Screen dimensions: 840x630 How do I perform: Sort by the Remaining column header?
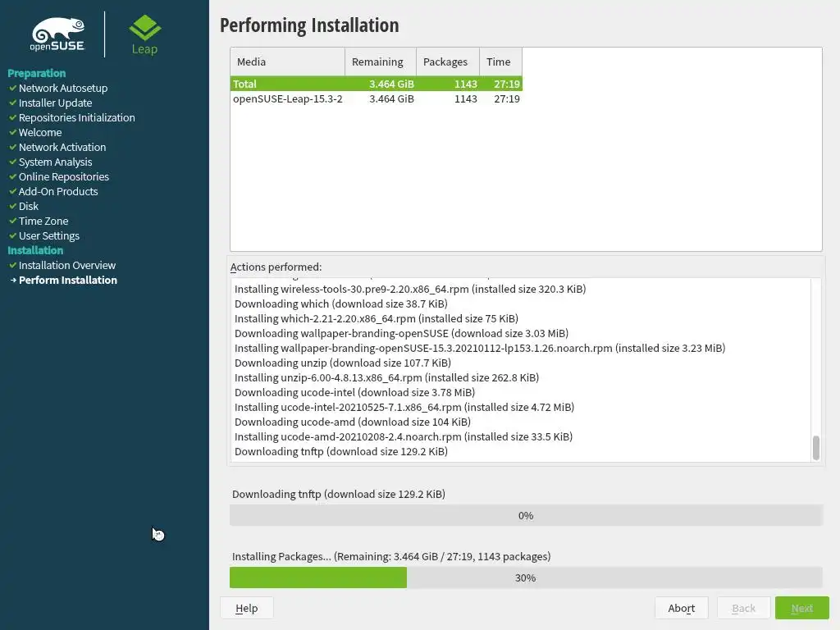tap(381, 62)
